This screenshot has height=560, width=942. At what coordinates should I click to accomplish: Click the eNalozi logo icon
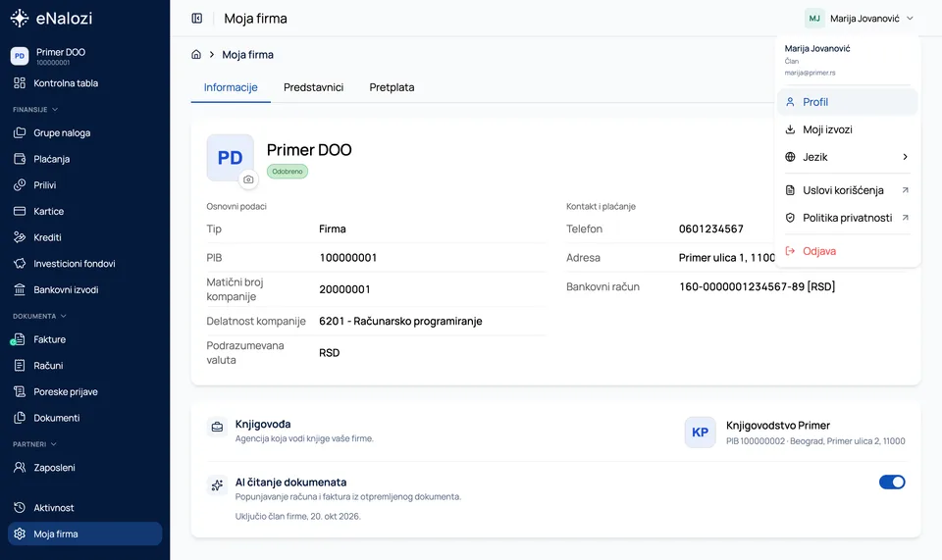20,18
